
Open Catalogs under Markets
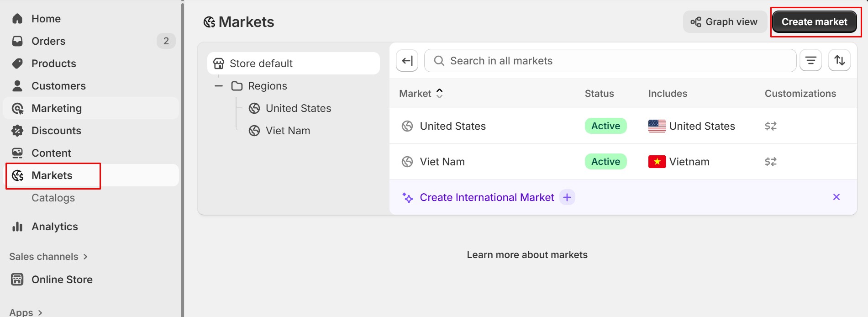(53, 198)
